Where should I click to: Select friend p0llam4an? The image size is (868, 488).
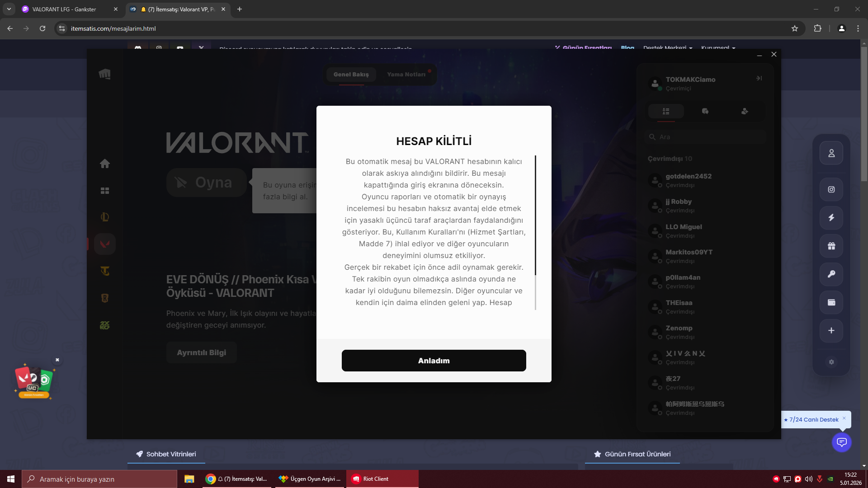click(x=705, y=282)
